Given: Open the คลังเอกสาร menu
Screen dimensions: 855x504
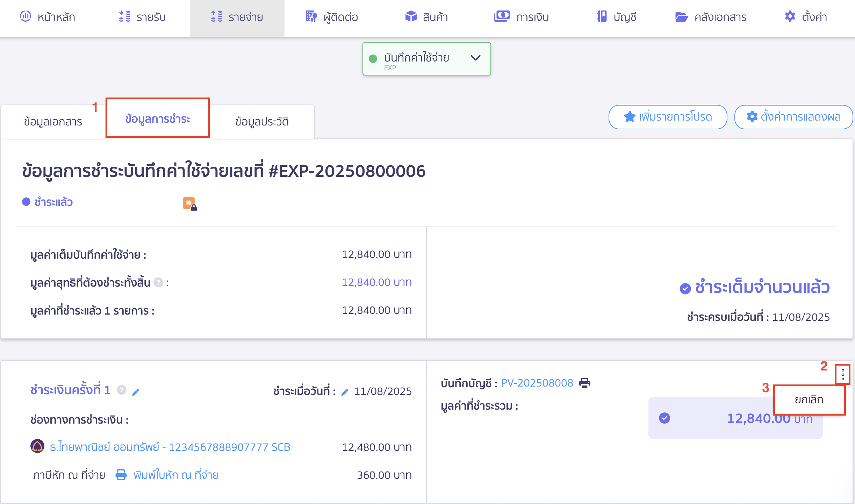Looking at the screenshot, I should [x=711, y=17].
